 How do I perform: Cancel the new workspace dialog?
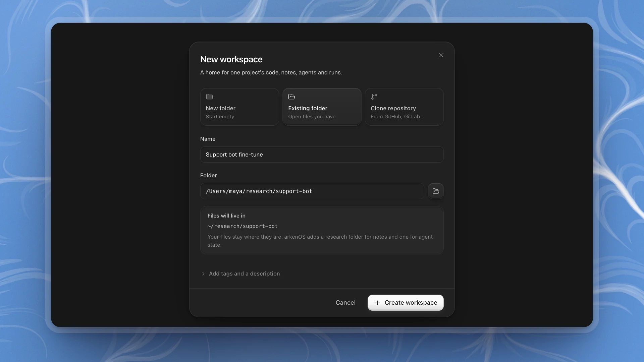point(345,303)
